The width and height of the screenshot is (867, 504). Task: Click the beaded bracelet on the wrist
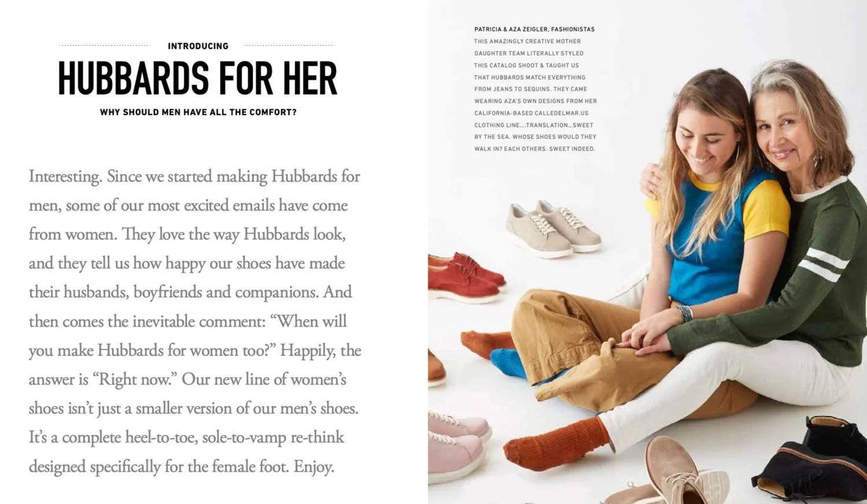pyautogui.click(x=685, y=313)
